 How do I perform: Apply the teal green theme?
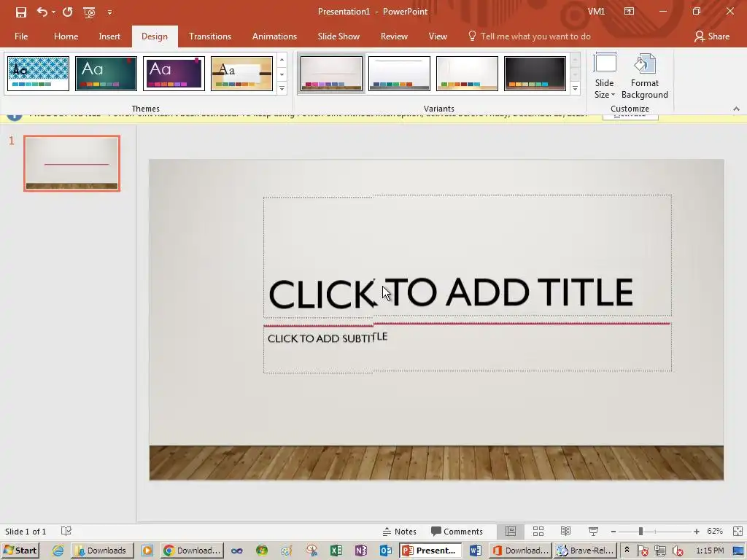pos(106,74)
